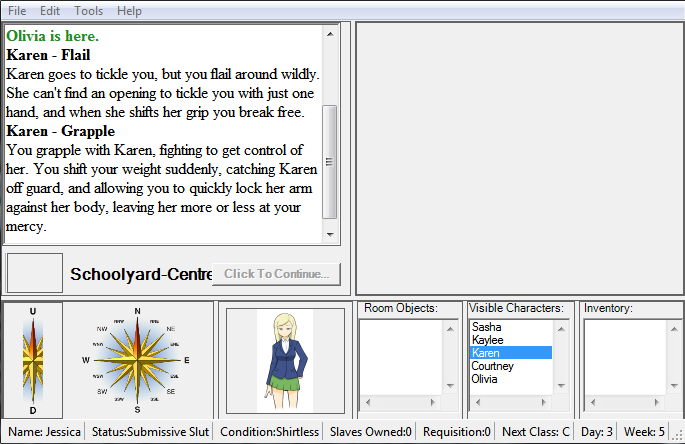Select Courtney in Visible Characters list
The width and height of the screenshot is (685, 444).
[x=492, y=366]
